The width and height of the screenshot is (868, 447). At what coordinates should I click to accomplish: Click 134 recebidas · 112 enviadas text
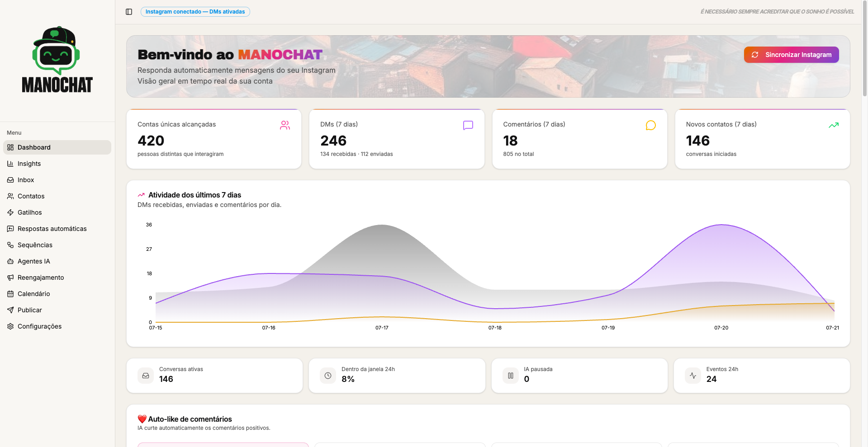click(356, 154)
